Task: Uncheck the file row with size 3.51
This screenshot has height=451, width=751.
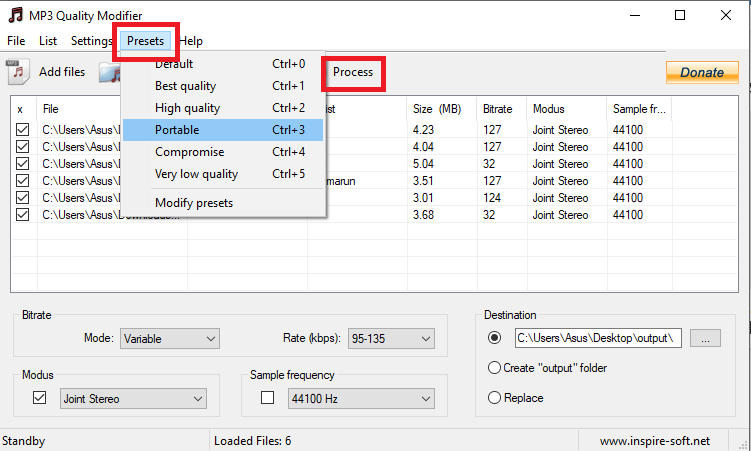Action: tap(23, 180)
